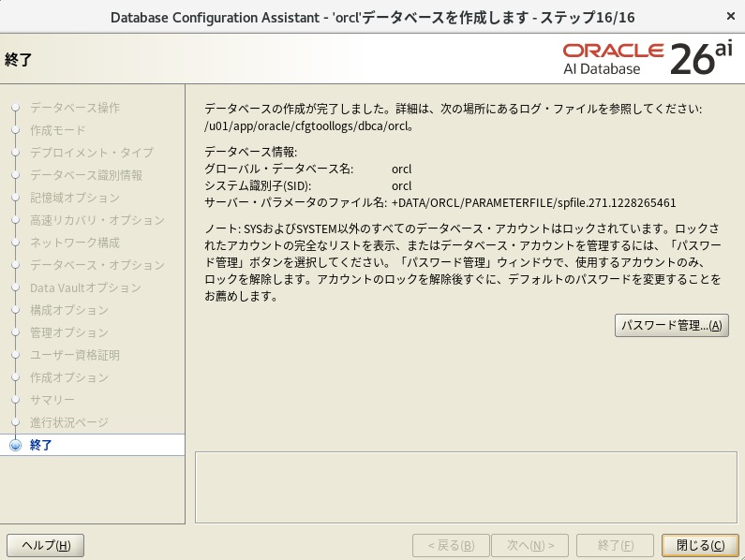Click the disabled 次へ(N) button

529,545
